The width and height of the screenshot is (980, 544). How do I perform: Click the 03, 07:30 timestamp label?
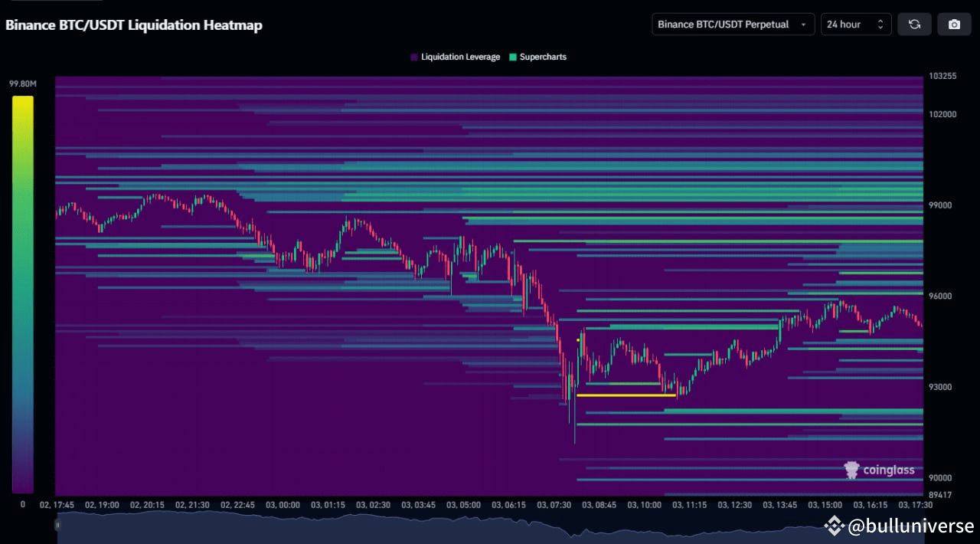(554, 505)
